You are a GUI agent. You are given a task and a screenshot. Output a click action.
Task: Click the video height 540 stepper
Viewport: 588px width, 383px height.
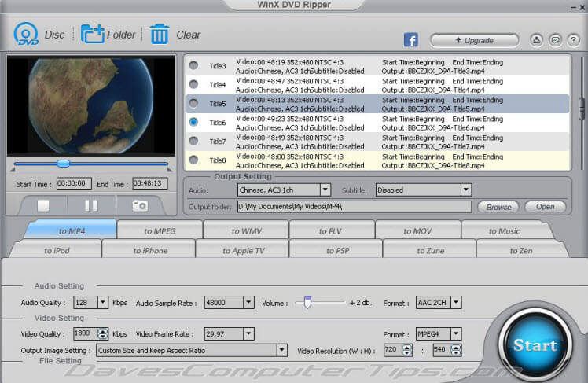456,350
